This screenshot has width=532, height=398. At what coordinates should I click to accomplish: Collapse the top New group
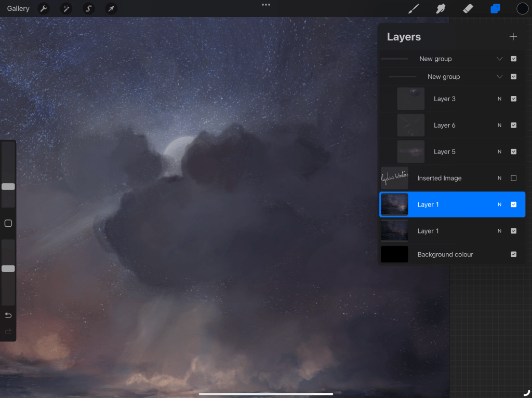tap(499, 59)
